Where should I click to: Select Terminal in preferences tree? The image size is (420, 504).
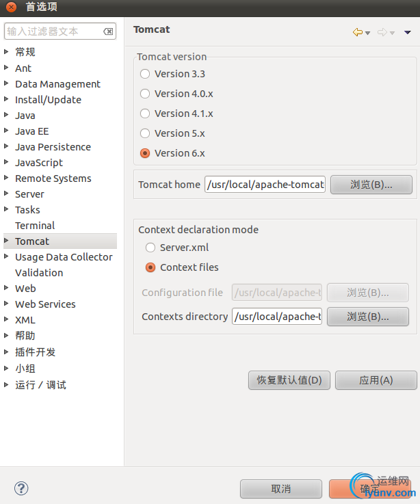pos(35,226)
